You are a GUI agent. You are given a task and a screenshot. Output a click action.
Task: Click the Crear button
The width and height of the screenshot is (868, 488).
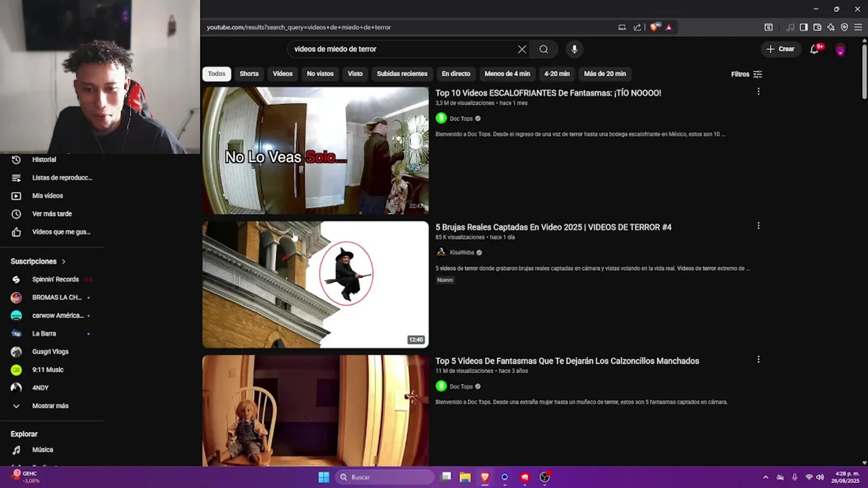pos(781,49)
